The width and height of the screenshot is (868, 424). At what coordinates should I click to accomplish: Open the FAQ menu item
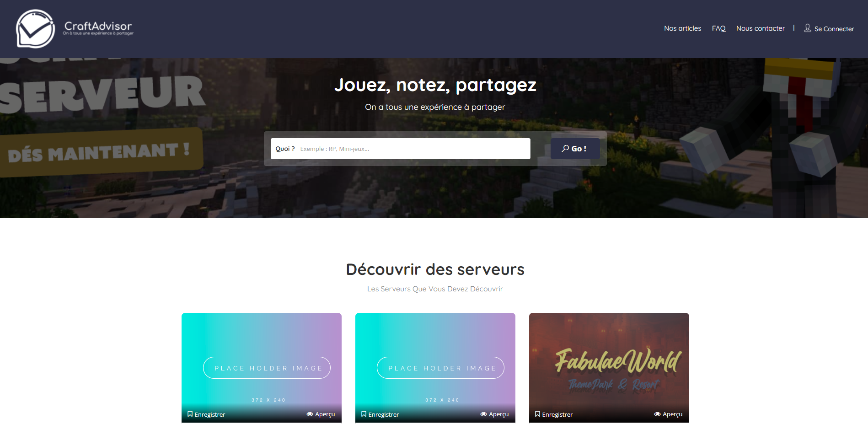(x=718, y=28)
